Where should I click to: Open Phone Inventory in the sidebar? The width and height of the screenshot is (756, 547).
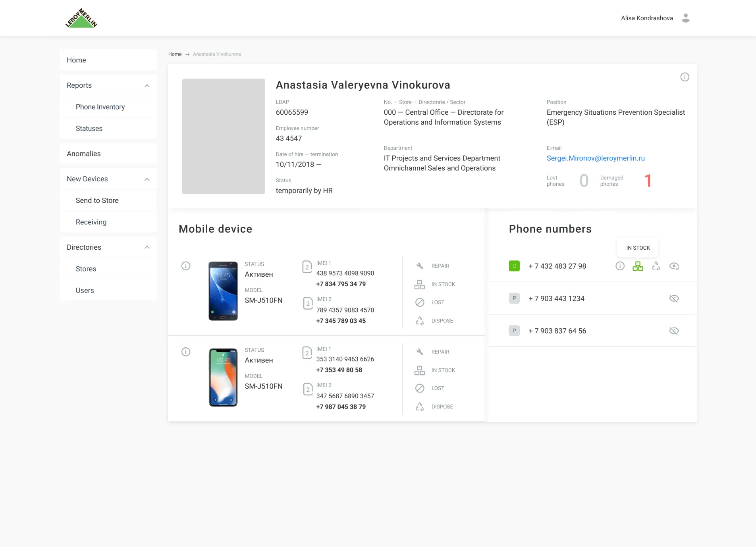pos(100,107)
